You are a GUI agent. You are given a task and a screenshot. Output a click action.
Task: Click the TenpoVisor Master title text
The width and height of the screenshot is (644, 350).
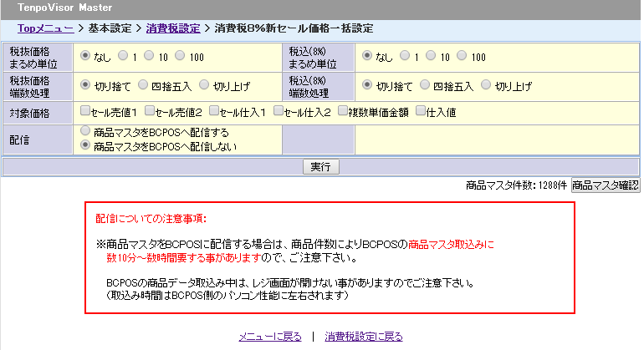(65, 8)
